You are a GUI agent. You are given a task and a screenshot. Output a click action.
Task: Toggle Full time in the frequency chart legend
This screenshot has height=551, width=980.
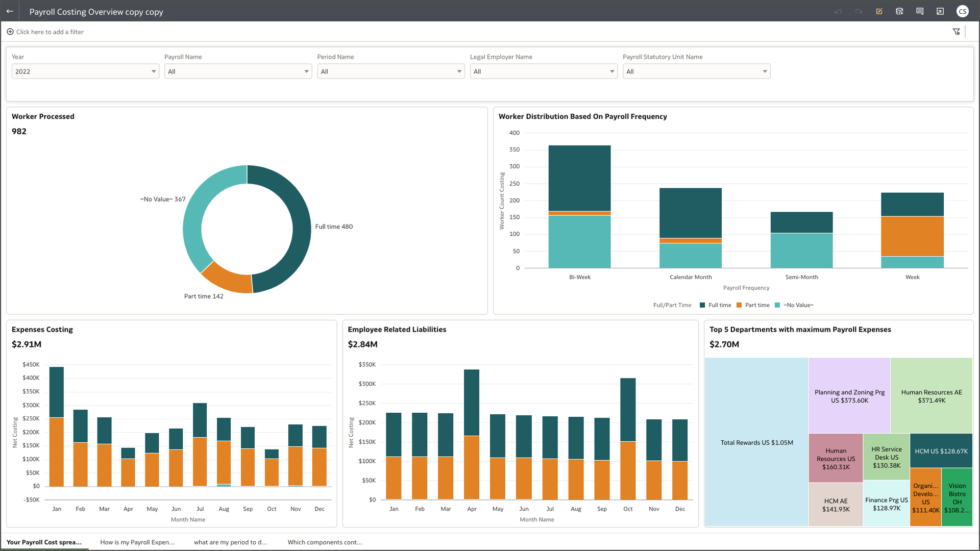pos(719,305)
